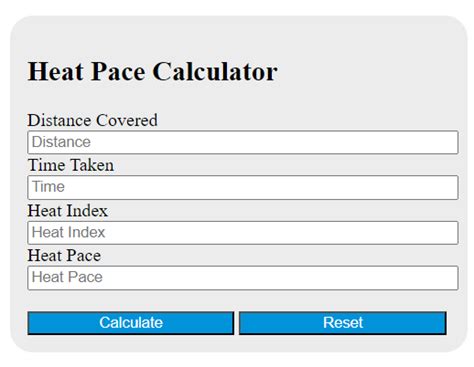This screenshot has height=367, width=474.
Task: Select the Heat Pace output field
Action: (243, 278)
